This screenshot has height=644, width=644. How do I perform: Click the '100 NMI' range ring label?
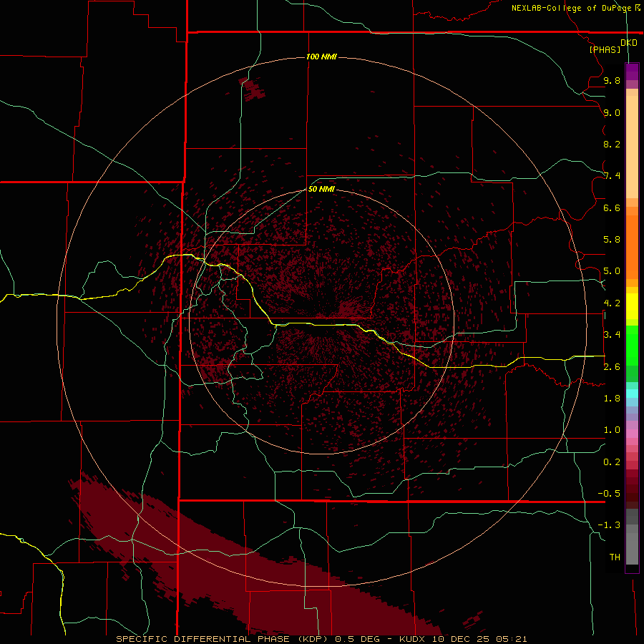(x=321, y=57)
